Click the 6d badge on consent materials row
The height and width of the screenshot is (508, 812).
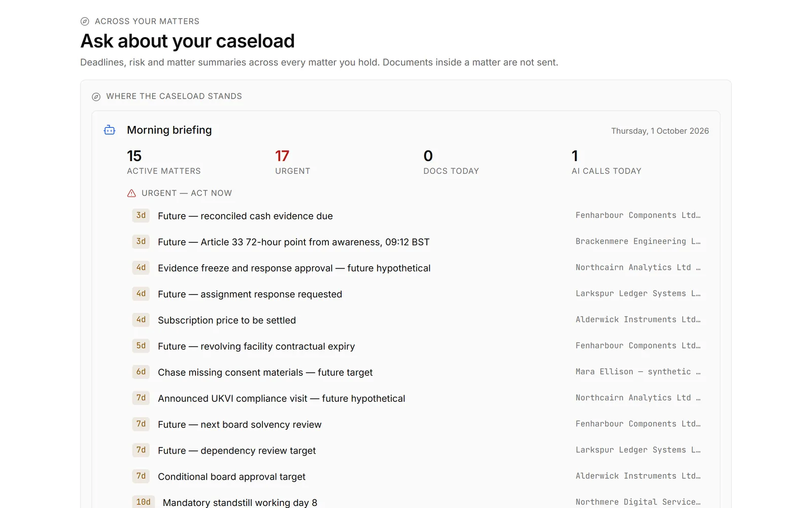tap(141, 372)
